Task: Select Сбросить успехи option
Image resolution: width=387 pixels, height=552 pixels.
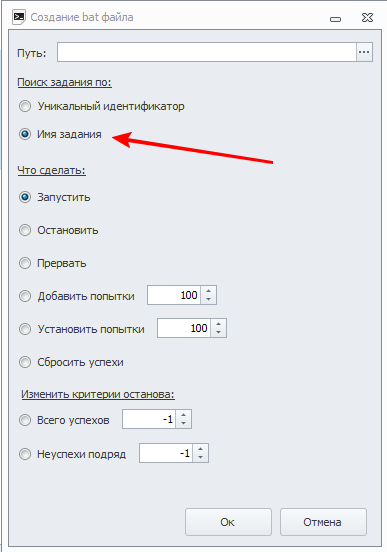Action: pyautogui.click(x=25, y=362)
